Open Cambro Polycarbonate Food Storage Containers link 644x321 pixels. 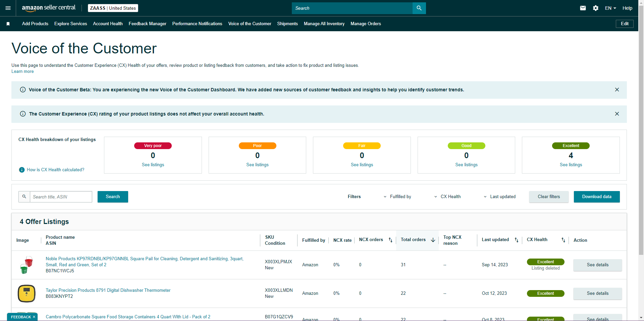point(128,317)
